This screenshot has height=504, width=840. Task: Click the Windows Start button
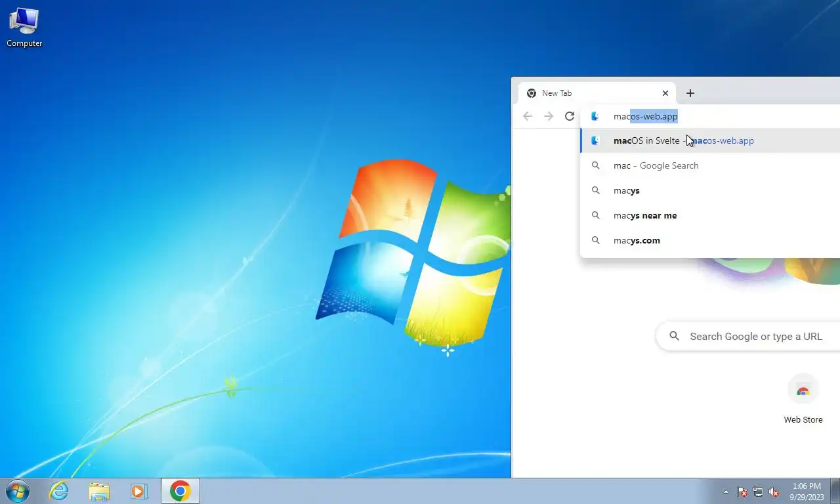click(17, 491)
